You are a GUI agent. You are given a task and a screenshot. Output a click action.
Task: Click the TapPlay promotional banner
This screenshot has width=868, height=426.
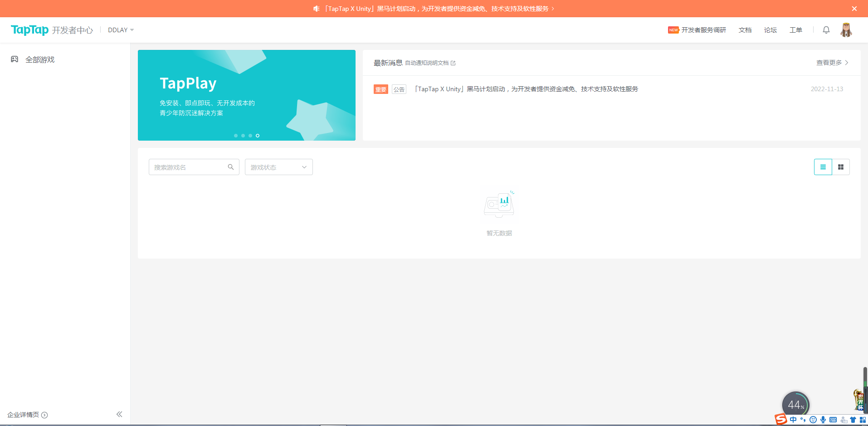[247, 95]
